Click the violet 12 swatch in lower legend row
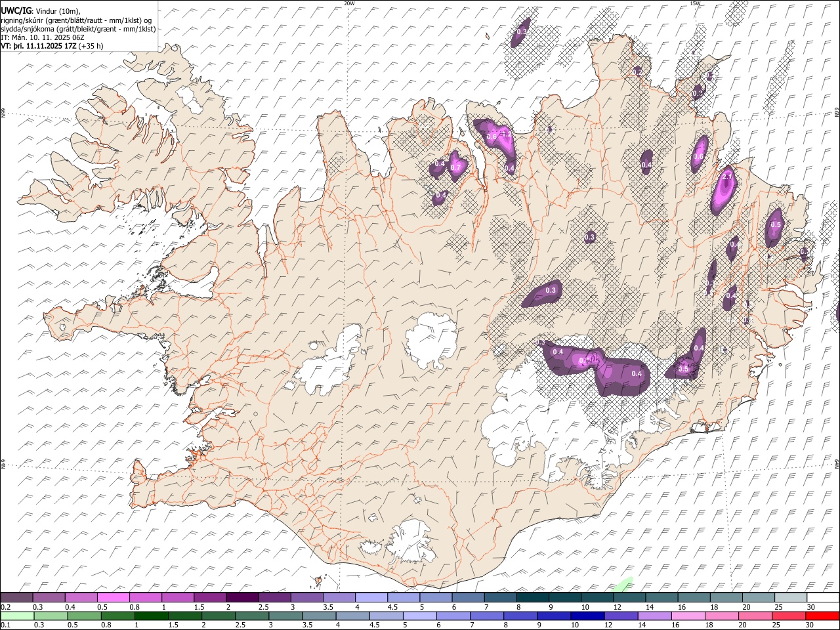The image size is (840, 630). pos(621,616)
